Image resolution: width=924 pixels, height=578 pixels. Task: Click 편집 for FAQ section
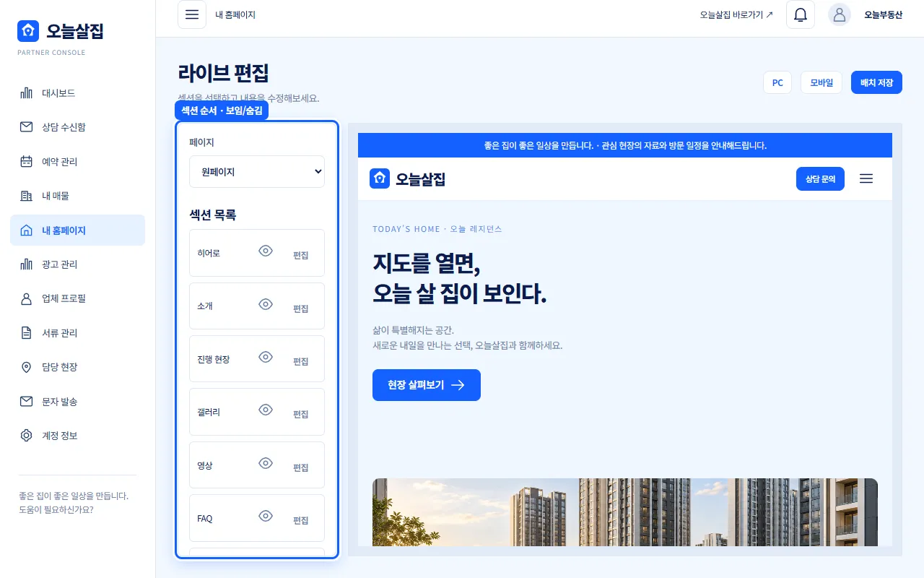[x=300, y=520]
